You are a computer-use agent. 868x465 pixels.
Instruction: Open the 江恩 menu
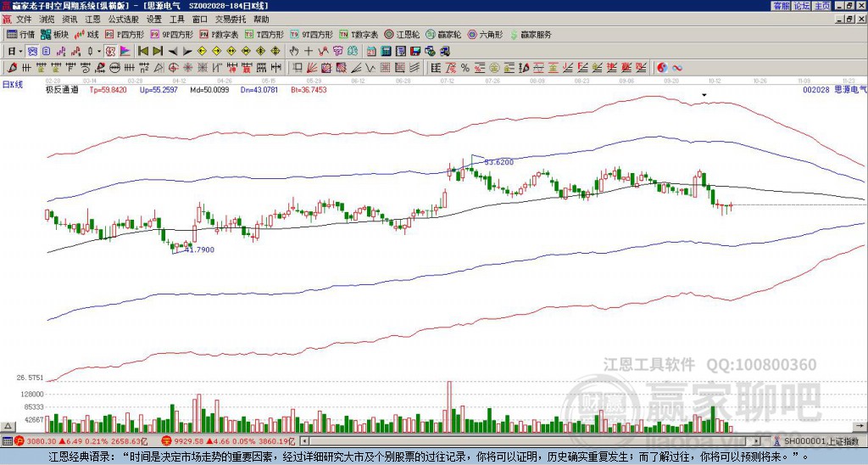(92, 20)
